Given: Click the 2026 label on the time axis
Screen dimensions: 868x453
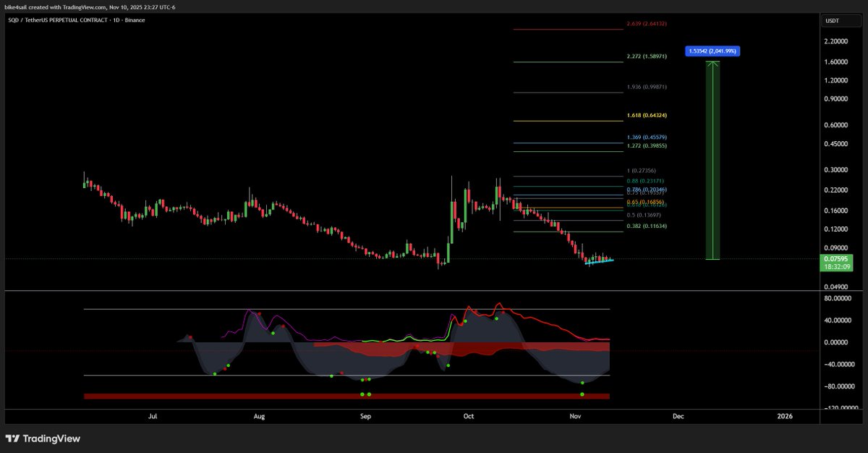Looking at the screenshot, I should pyautogui.click(x=785, y=417).
